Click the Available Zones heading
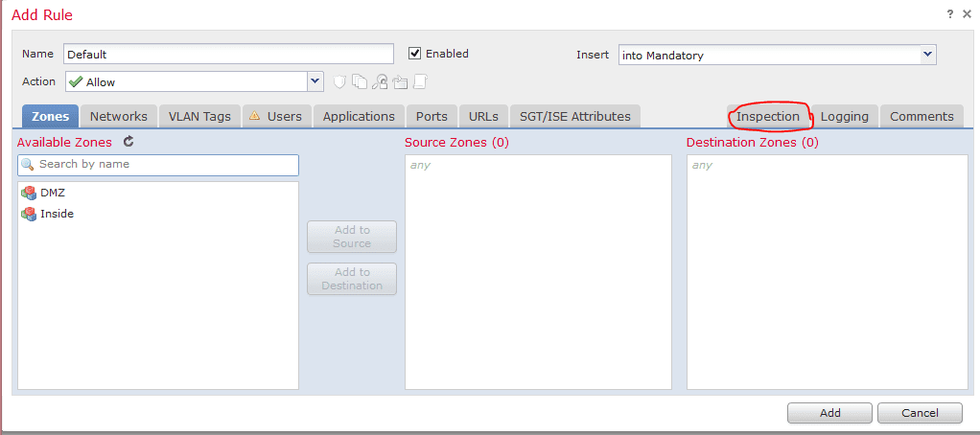Image resolution: width=980 pixels, height=435 pixels. click(x=64, y=143)
